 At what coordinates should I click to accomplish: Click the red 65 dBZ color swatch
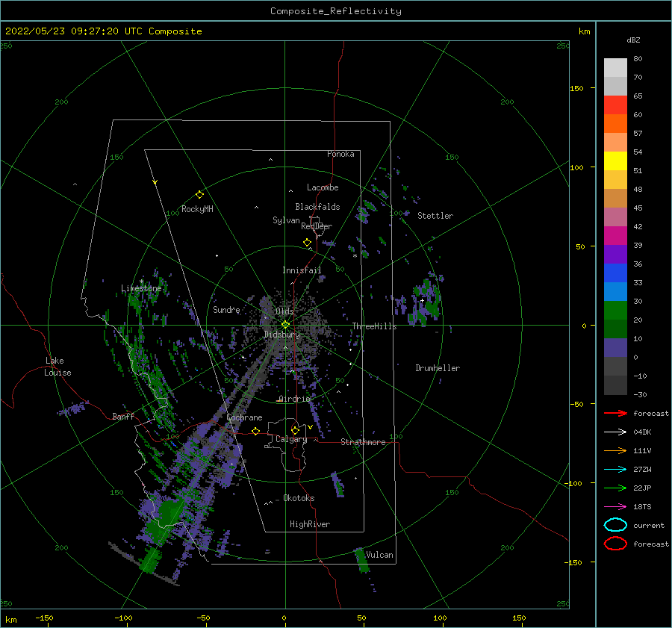tap(615, 105)
